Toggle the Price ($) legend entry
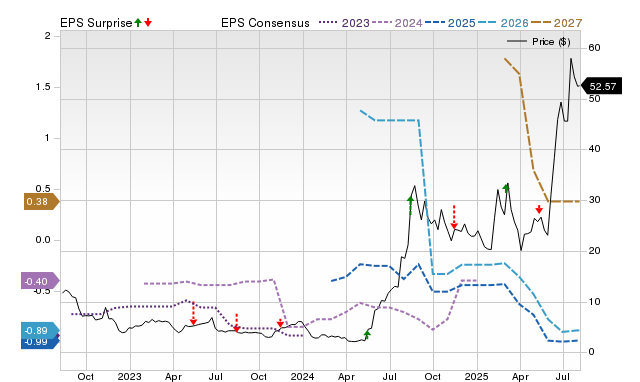Viewport: 640px width, 382px height. tap(539, 42)
